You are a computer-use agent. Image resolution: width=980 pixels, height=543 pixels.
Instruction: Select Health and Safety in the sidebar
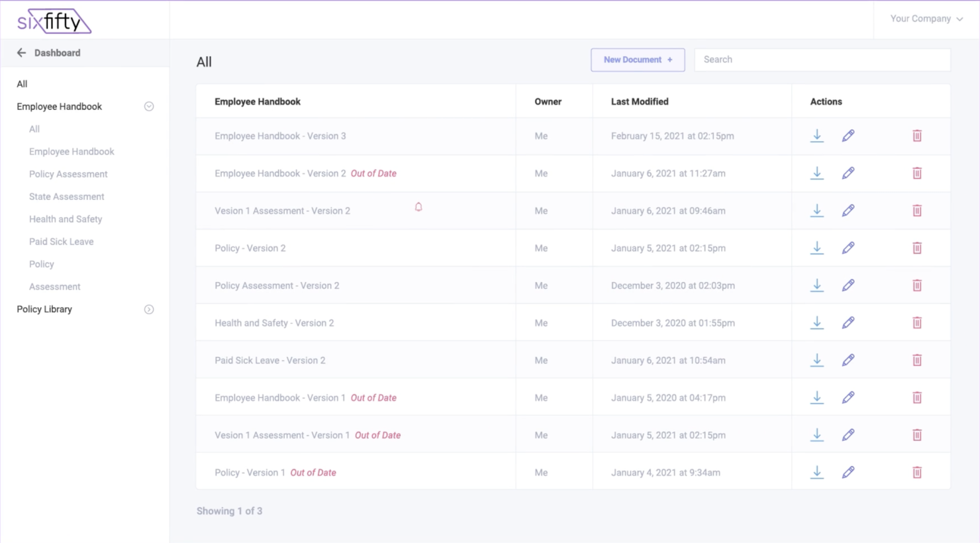[x=66, y=219]
